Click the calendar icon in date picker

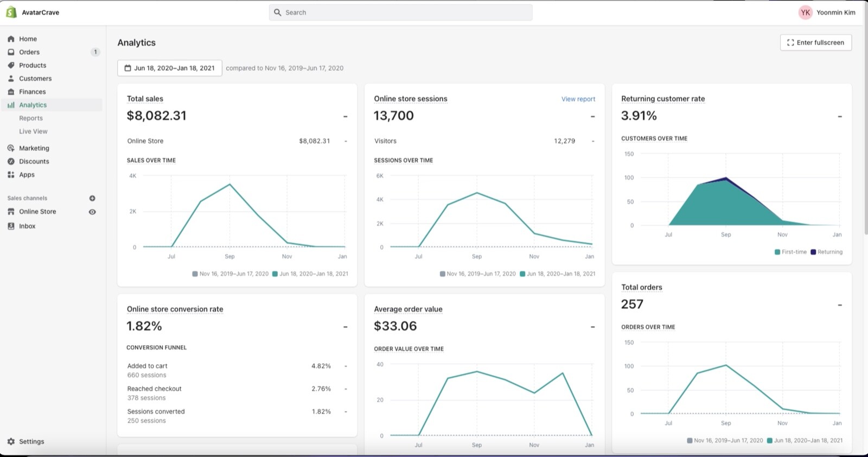tap(128, 68)
